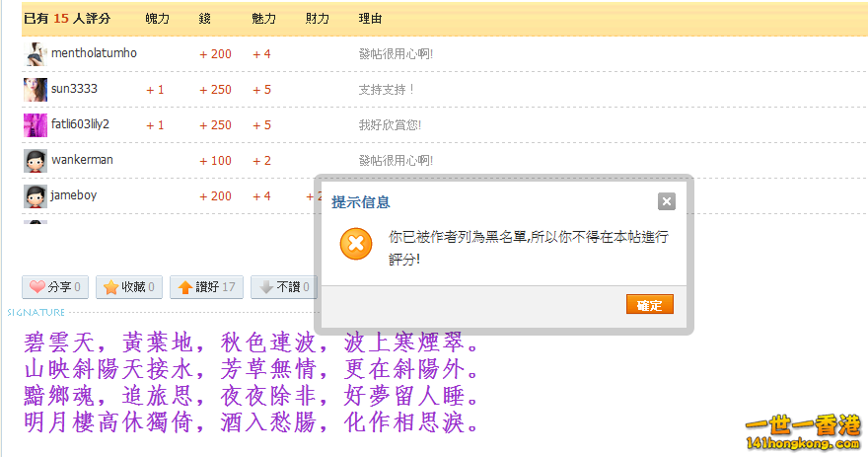Click + 200 money value for mentholatumho
The image size is (868, 457).
coord(215,53)
